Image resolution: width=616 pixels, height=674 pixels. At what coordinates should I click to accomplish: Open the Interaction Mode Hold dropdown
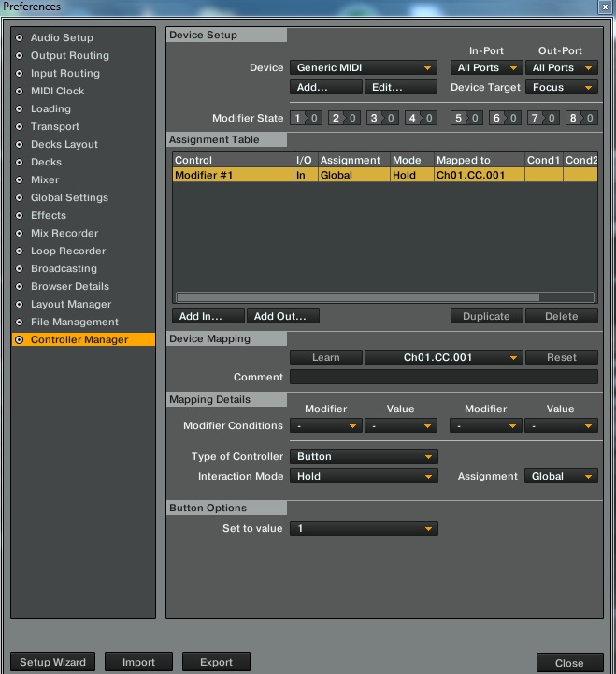(x=364, y=476)
